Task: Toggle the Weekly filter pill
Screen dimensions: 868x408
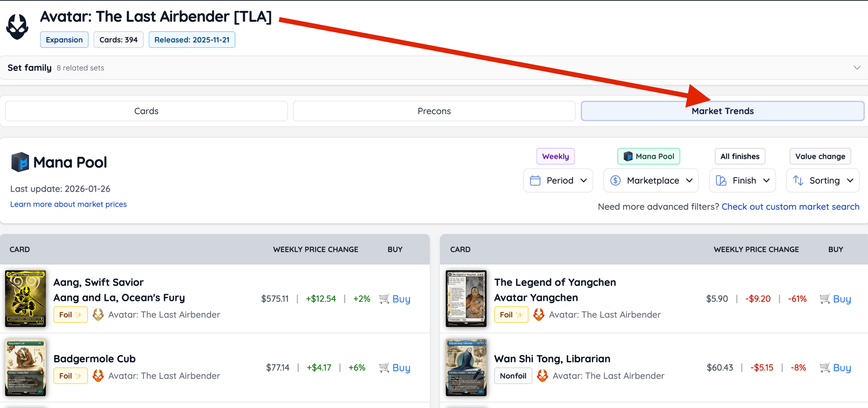Action: pos(555,156)
